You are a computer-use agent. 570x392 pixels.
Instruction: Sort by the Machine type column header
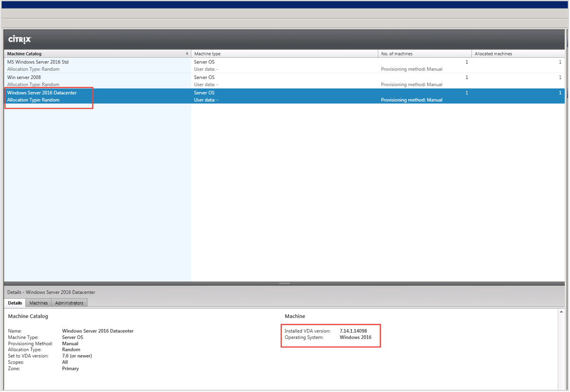point(285,53)
